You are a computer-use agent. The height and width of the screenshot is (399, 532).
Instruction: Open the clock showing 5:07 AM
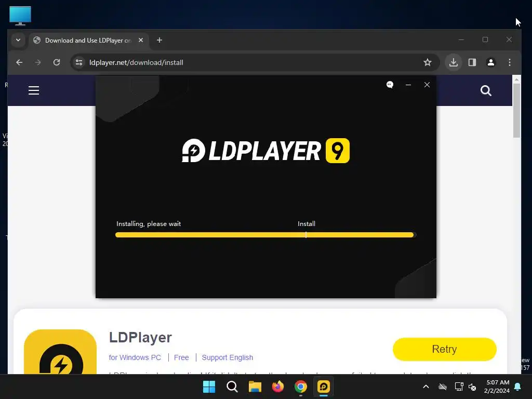click(497, 387)
